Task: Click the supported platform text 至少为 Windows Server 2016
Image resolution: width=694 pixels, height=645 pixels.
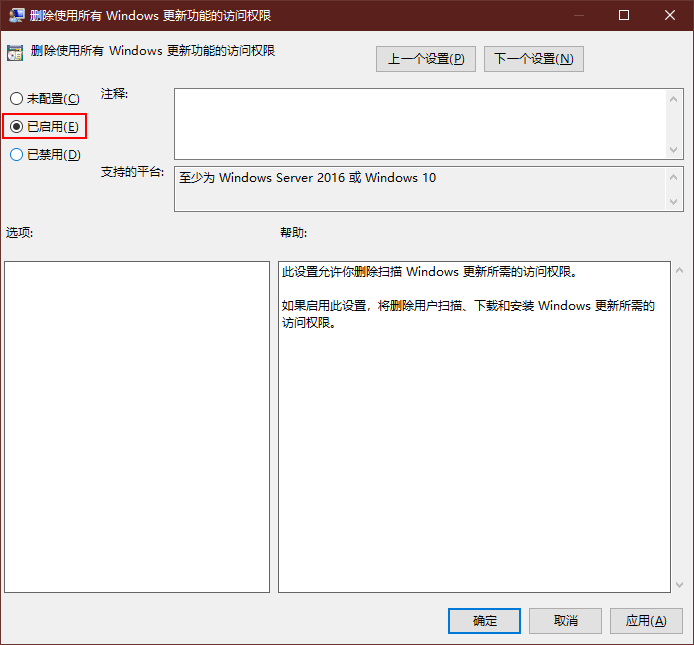Action: pyautogui.click(x=308, y=178)
